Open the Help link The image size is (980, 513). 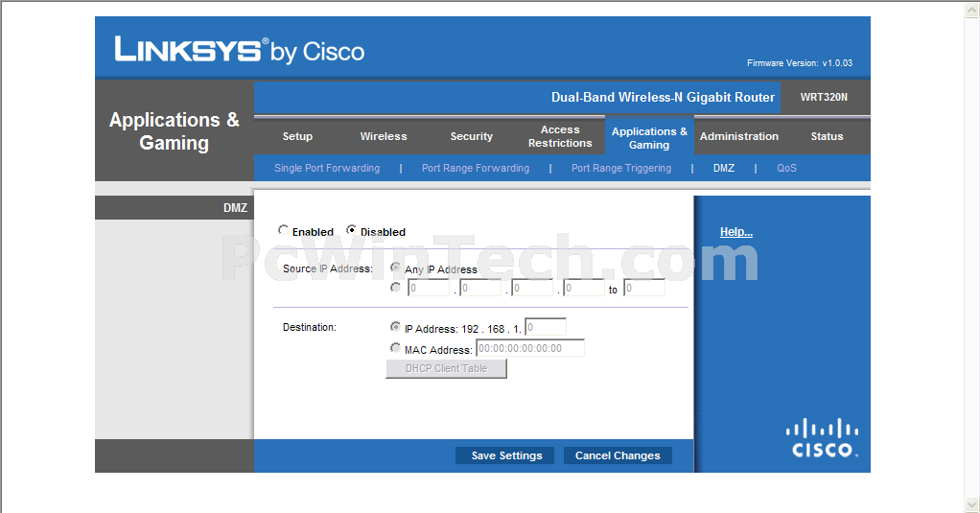tap(736, 232)
